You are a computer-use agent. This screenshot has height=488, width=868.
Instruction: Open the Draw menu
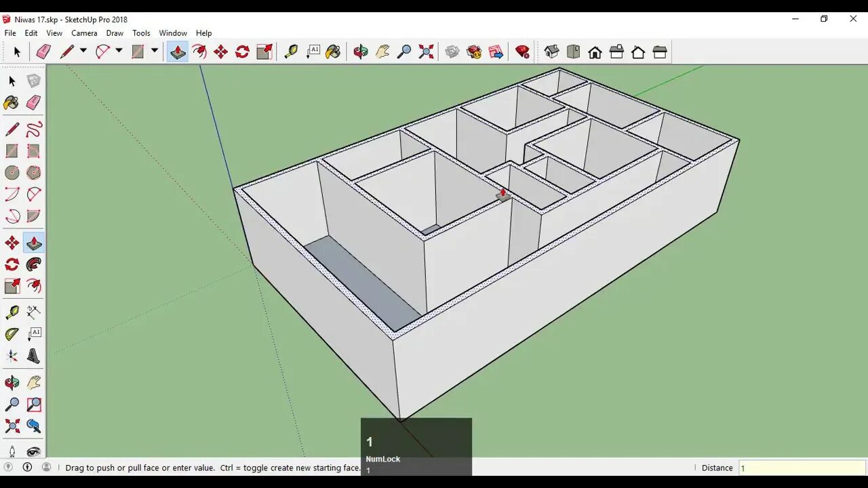click(115, 33)
